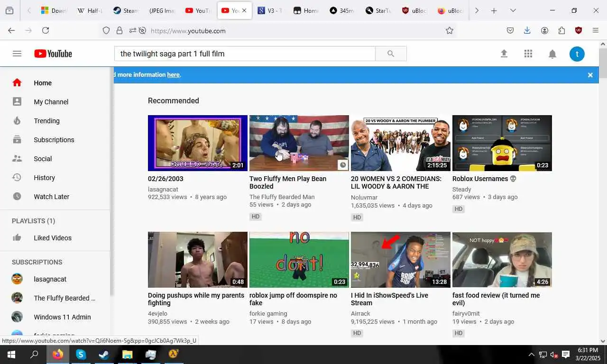Open The Fluffy Bearded subscription in the sidebar

(55, 298)
